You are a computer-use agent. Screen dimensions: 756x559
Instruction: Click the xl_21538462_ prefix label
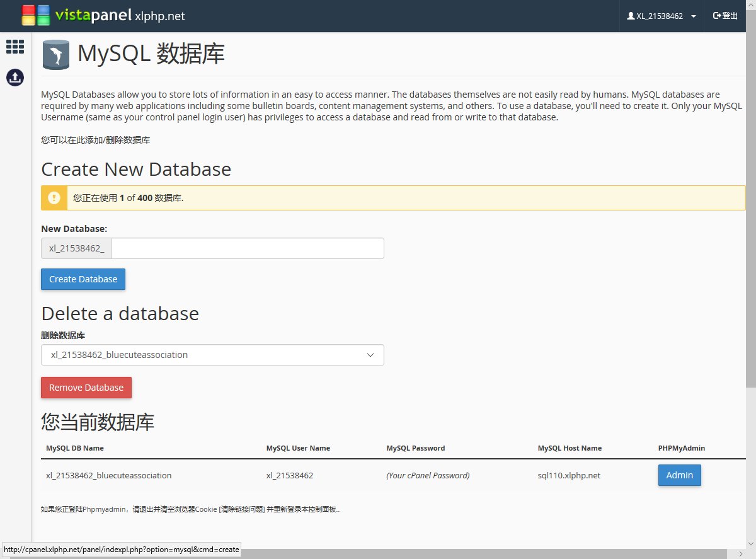tap(76, 248)
